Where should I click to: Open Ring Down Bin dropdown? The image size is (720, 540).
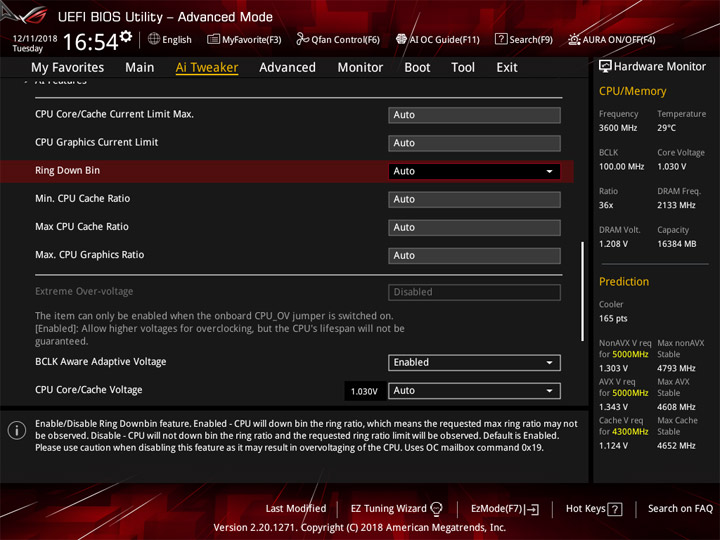[x=474, y=171]
